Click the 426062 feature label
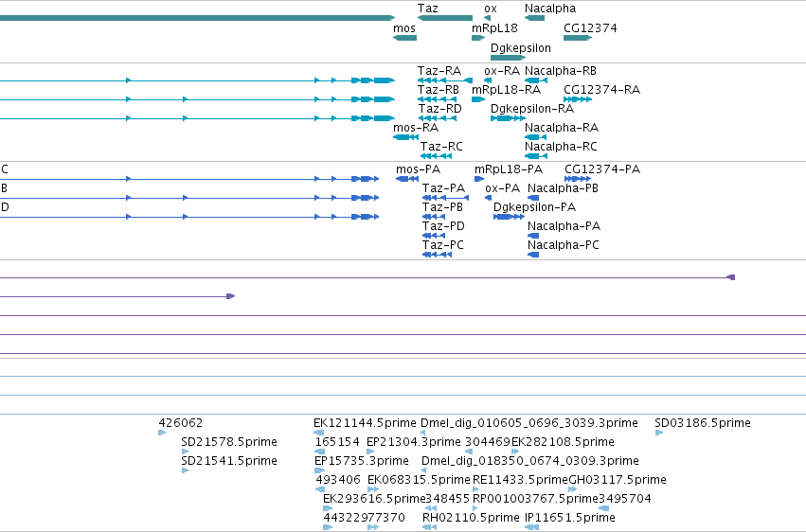The width and height of the screenshot is (806, 532). (180, 423)
